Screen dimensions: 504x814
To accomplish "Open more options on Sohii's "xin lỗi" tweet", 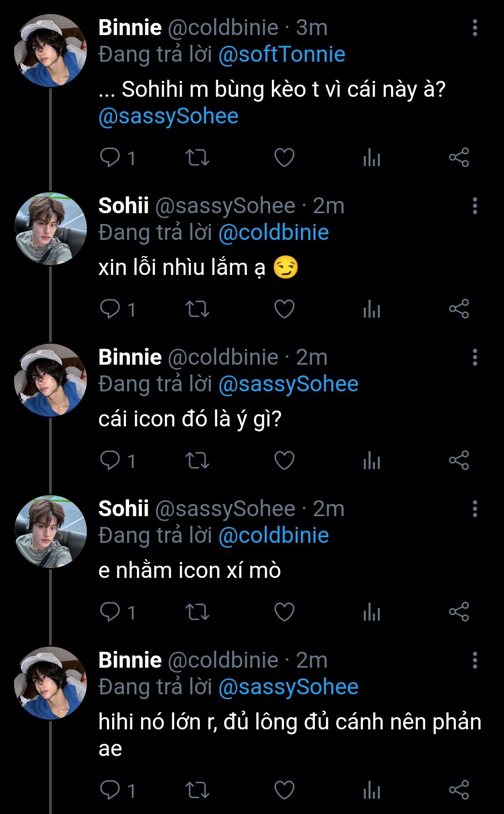I will tap(475, 206).
